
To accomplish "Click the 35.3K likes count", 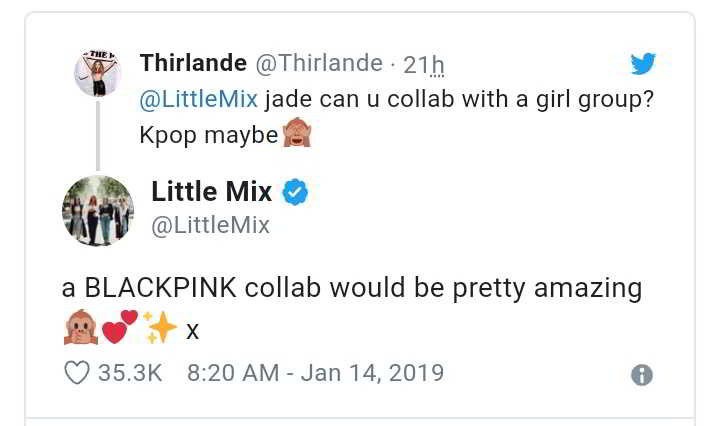I will [130, 373].
